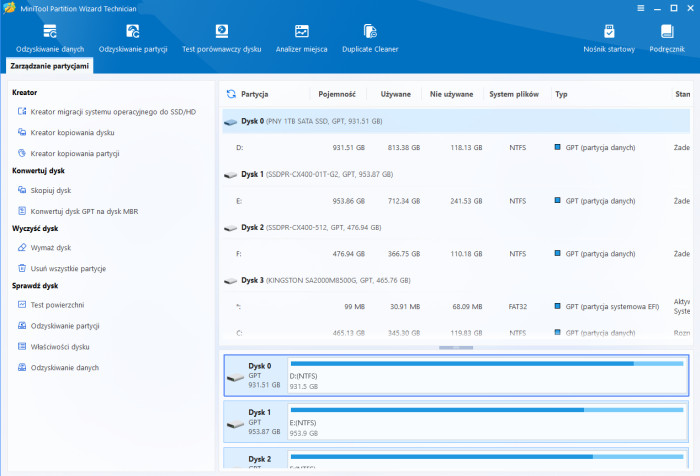Image resolution: width=700 pixels, height=476 pixels.
Task: Click the trash icon for Usuń wszystkie partycje
Action: 22,268
